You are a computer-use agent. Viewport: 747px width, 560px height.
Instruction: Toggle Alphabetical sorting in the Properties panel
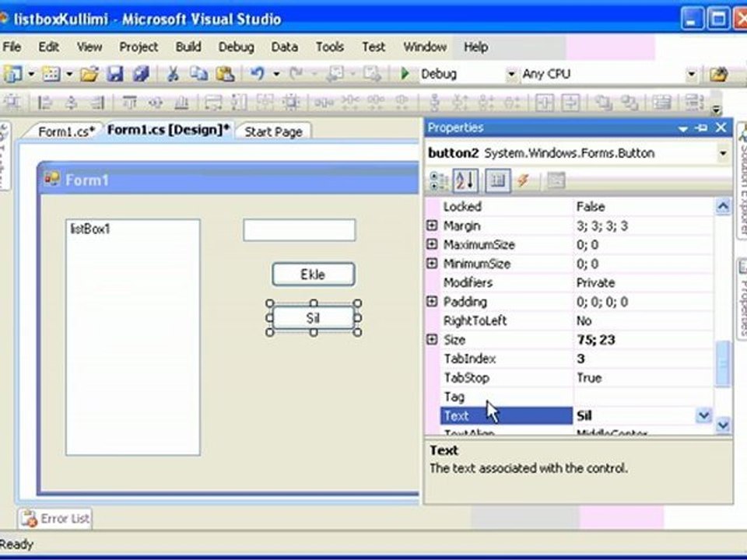click(x=465, y=180)
